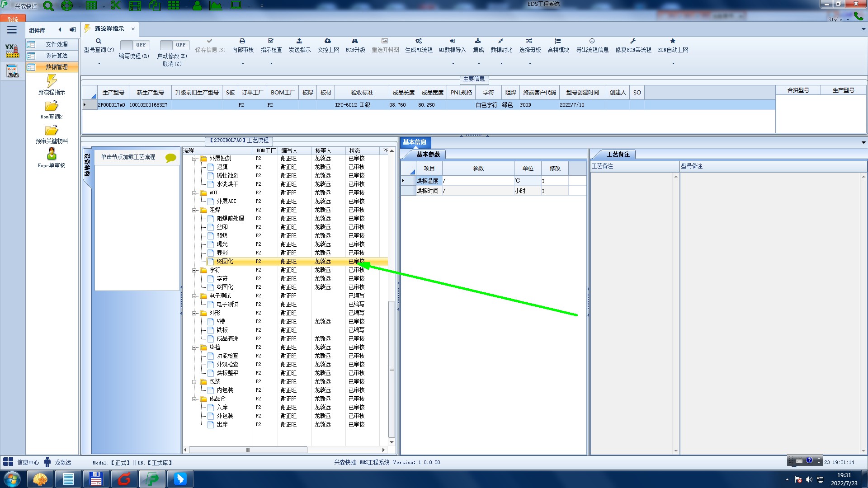
Task: Click 生成MI流程 gears toolbar button
Action: click(419, 45)
